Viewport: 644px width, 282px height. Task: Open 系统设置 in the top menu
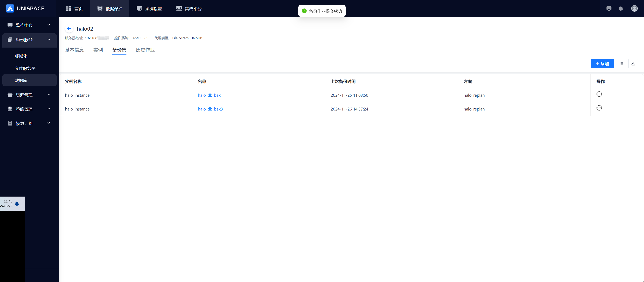pos(149,8)
